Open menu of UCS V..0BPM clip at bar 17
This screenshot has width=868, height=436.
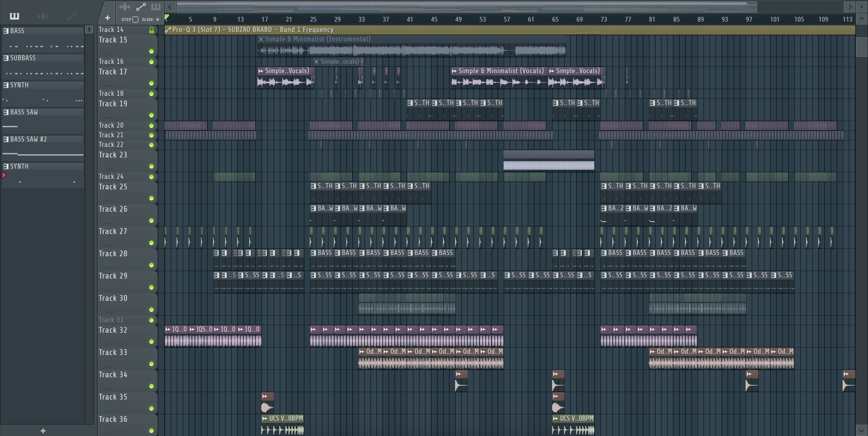(x=265, y=419)
